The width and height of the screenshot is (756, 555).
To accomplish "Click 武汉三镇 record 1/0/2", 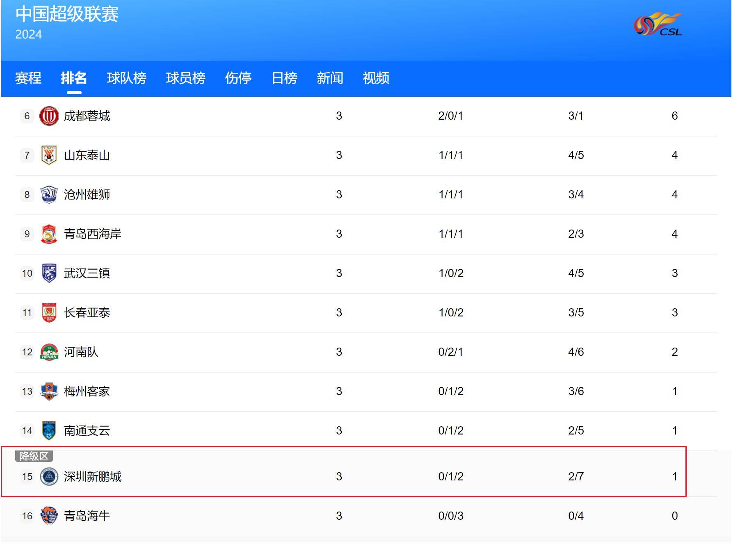I will [451, 273].
